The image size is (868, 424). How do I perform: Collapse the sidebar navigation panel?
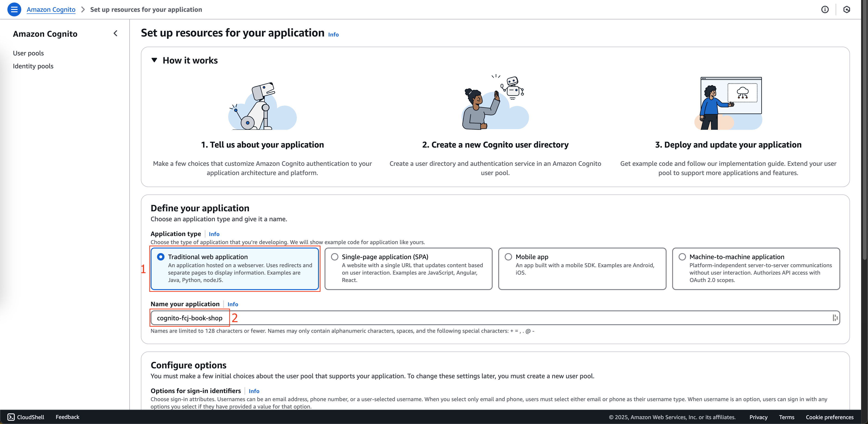(115, 33)
